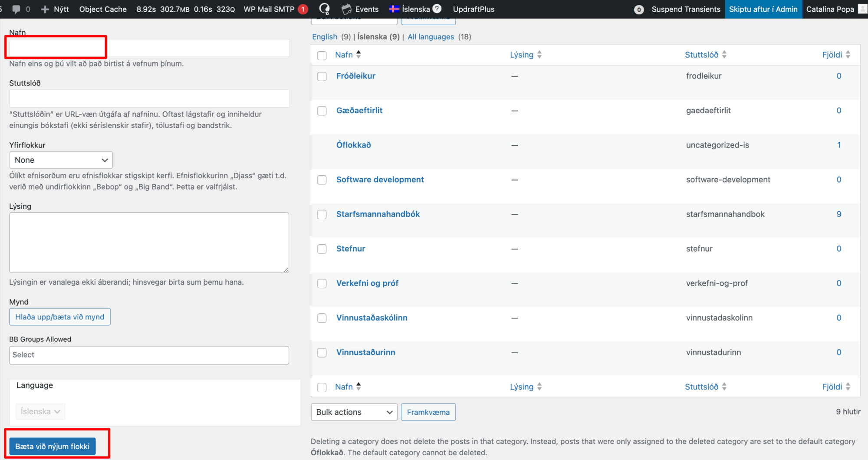Viewport: 868px width, 460px height.
Task: Sort the table by Fjöldi column arrows
Action: [848, 55]
